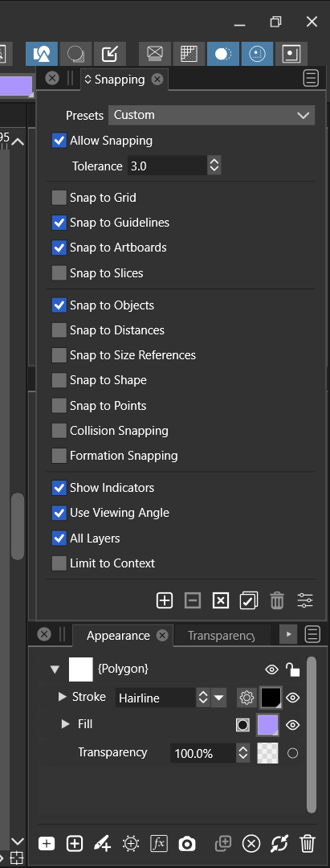
Task: Open the Hairline stroke width dropdown arrow
Action: [219, 698]
